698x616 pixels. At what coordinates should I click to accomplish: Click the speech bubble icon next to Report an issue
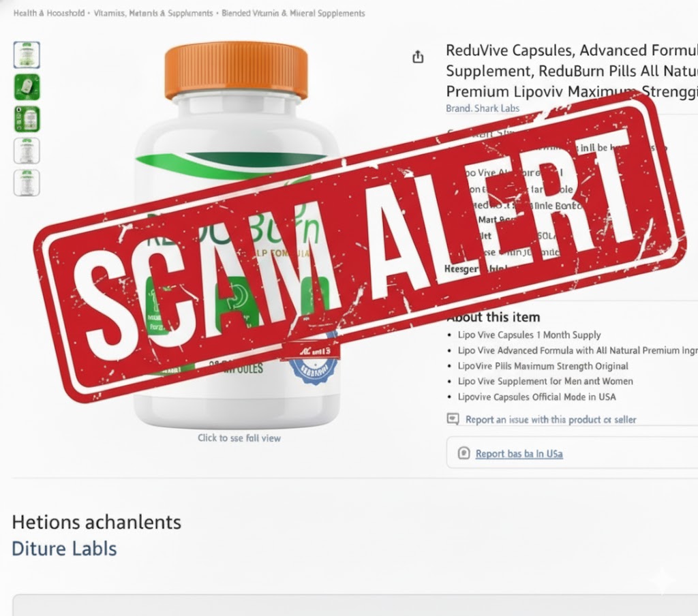coord(453,419)
